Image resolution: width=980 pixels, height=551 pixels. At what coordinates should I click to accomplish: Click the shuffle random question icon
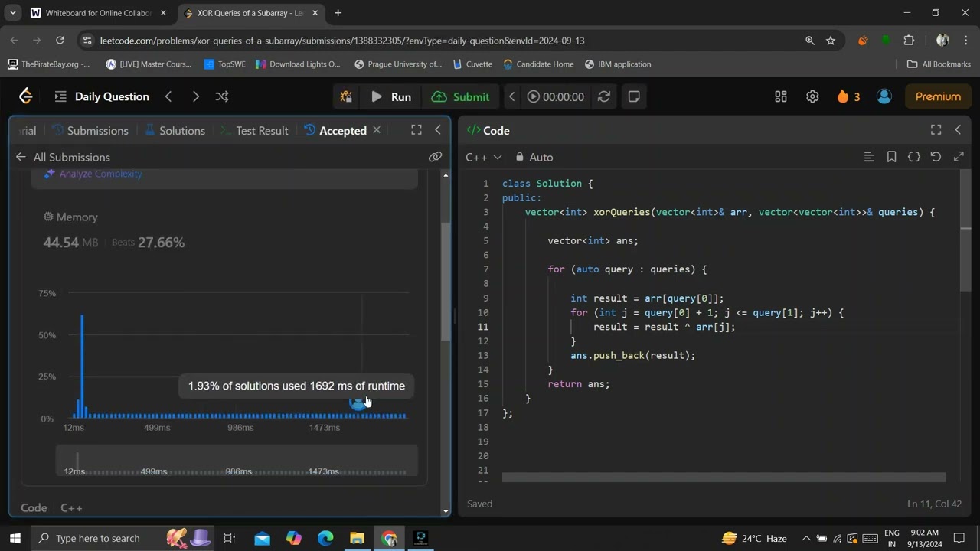pyautogui.click(x=222, y=96)
